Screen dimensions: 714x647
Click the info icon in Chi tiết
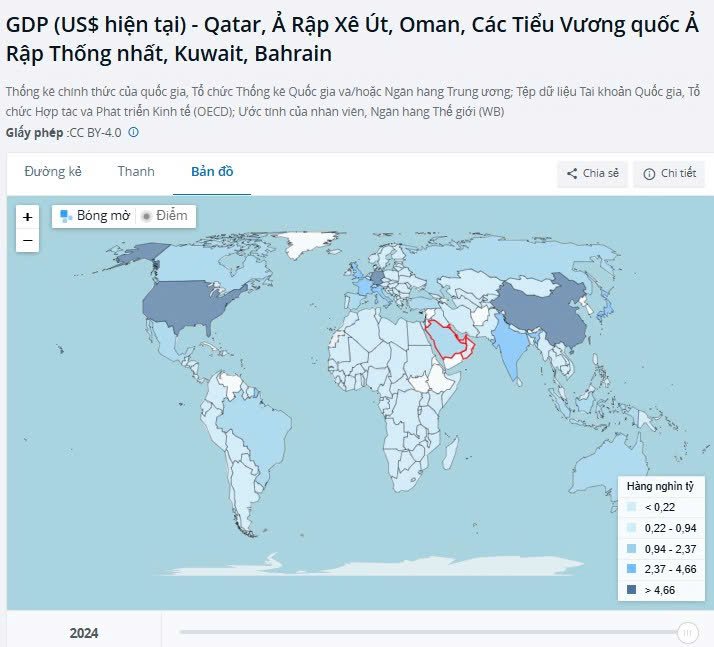[649, 174]
